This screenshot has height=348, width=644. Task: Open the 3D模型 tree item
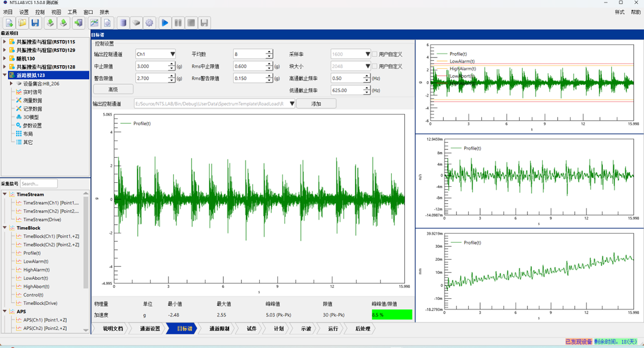pyautogui.click(x=31, y=117)
